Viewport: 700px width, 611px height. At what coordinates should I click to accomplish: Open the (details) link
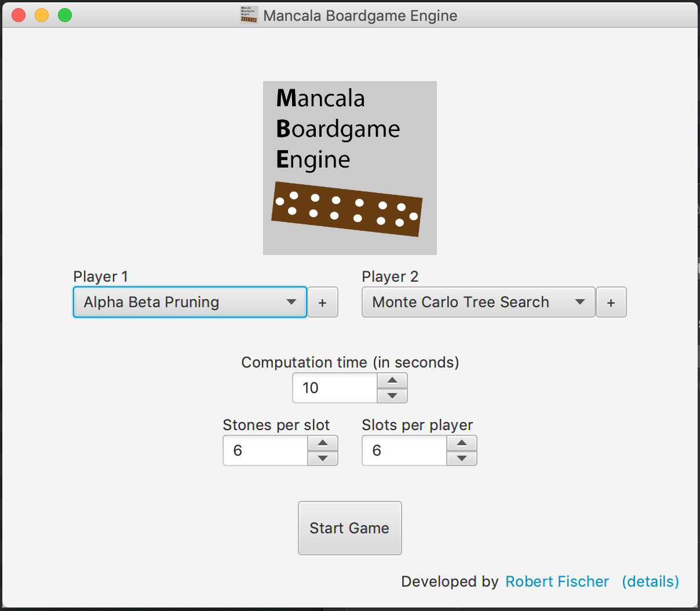(x=650, y=581)
